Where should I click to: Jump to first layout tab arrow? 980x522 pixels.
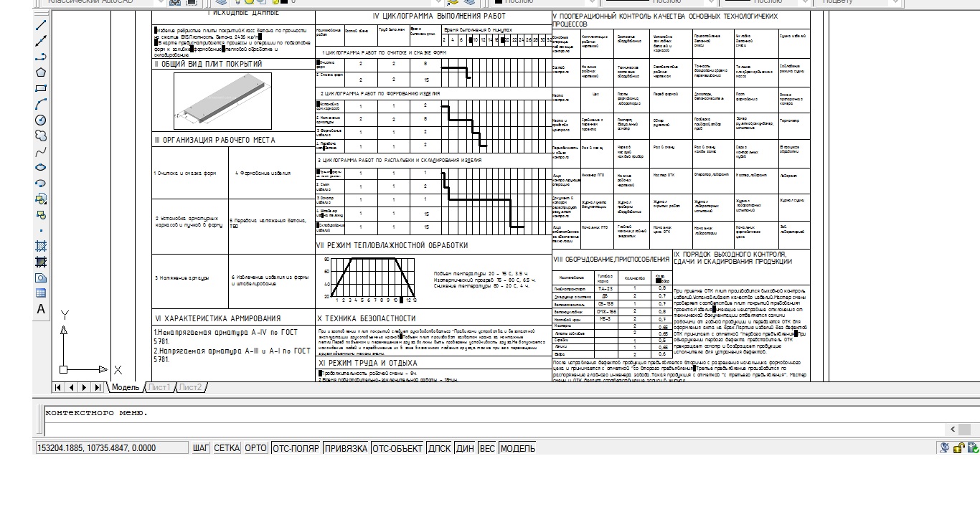click(x=60, y=387)
